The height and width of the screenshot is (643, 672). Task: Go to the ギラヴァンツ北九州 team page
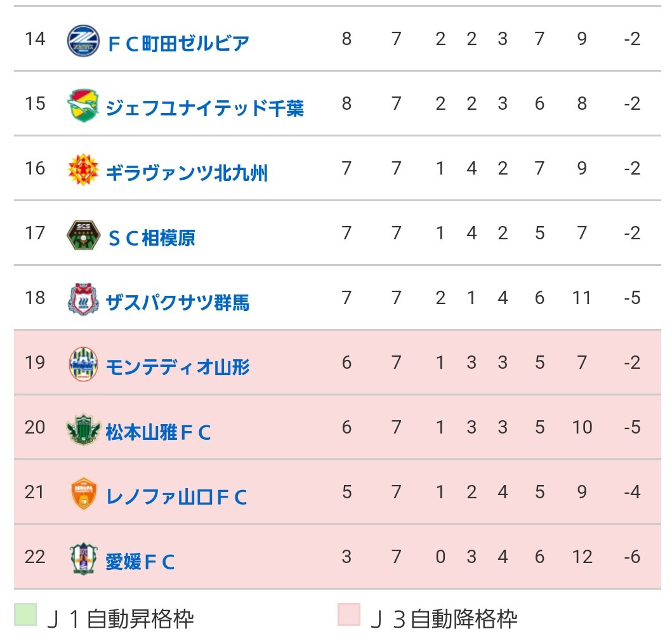187,173
